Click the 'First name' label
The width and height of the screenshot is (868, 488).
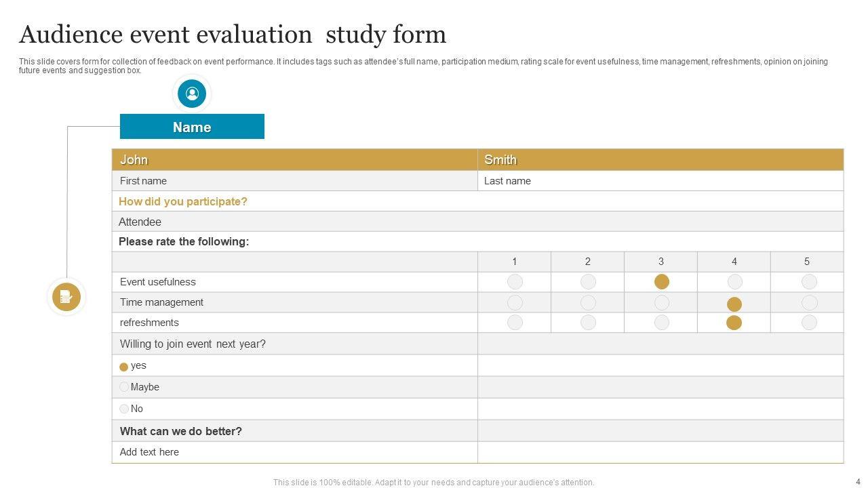(143, 181)
